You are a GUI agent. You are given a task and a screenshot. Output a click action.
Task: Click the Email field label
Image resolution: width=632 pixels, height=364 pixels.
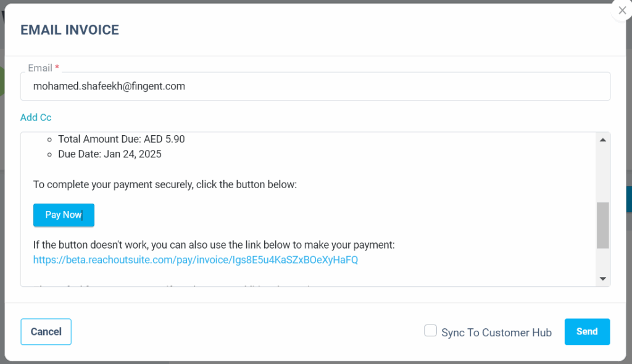click(x=40, y=68)
